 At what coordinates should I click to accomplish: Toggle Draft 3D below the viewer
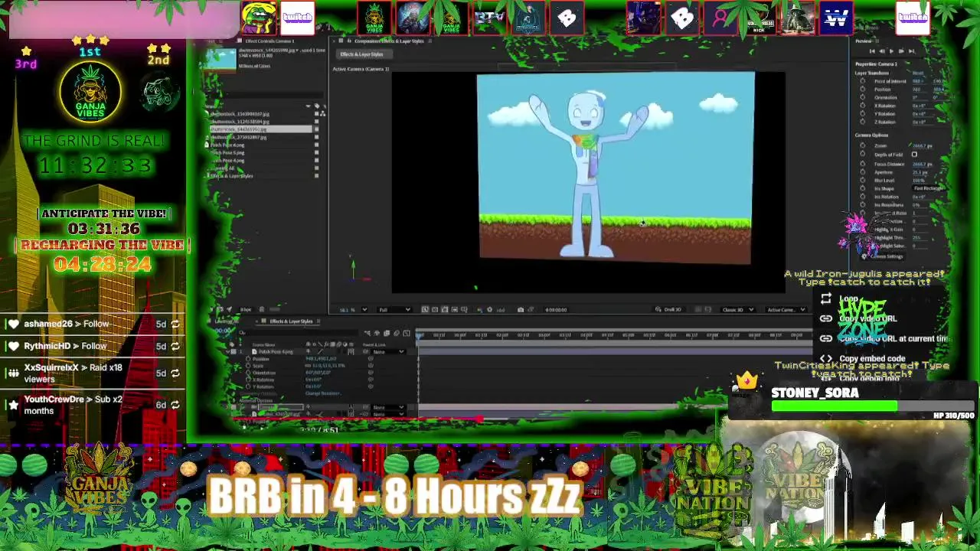pyautogui.click(x=668, y=310)
